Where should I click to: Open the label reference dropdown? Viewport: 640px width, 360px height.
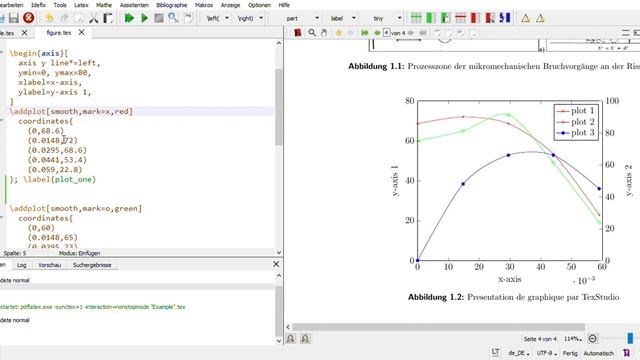click(x=354, y=18)
